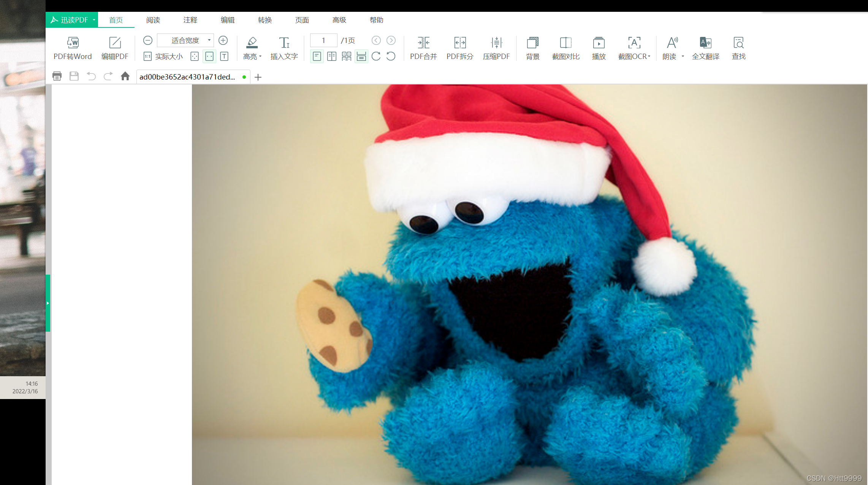Toggle two-page side-by-side view

point(332,57)
